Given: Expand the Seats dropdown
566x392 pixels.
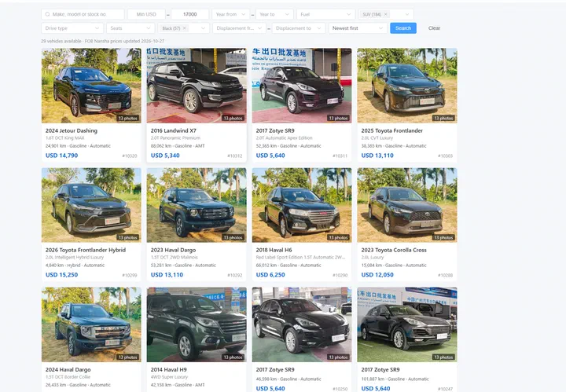Looking at the screenshot, I should (130, 28).
